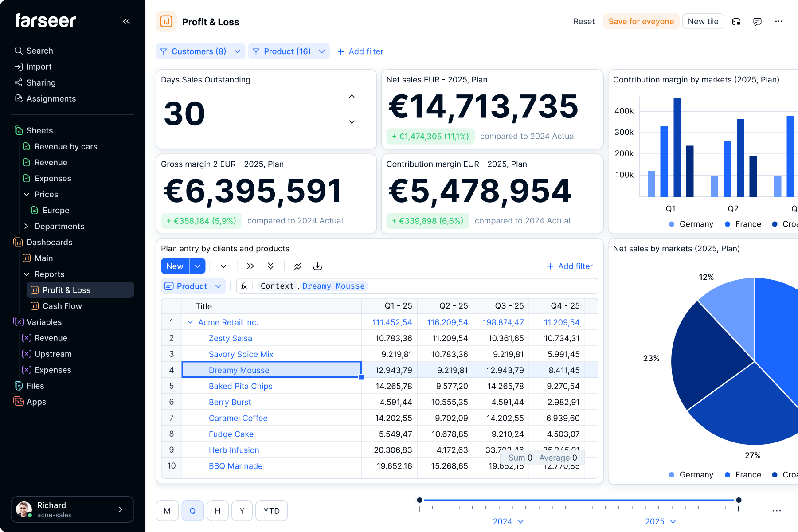The width and height of the screenshot is (798, 532).
Task: Open the more options ellipsis menu
Action: point(779,21)
